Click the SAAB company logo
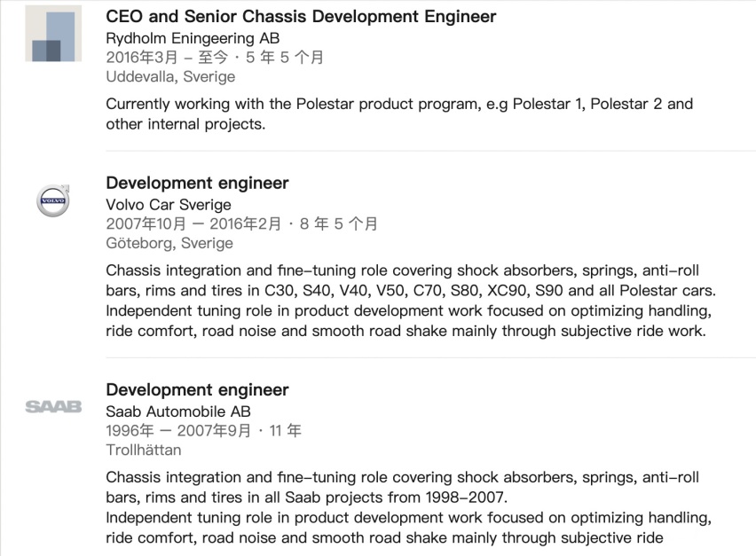The image size is (756, 556). click(x=53, y=407)
